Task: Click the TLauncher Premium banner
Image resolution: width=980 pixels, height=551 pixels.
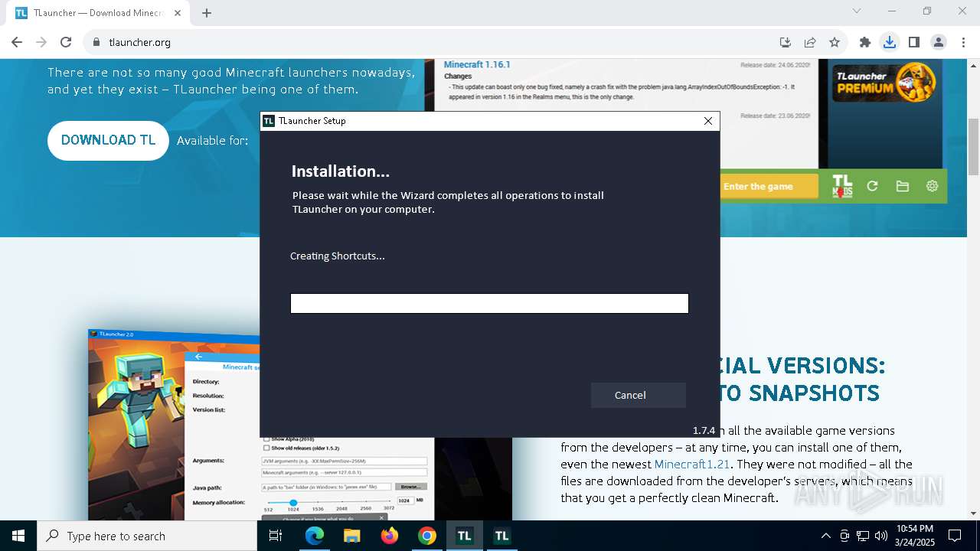Action: [x=886, y=83]
